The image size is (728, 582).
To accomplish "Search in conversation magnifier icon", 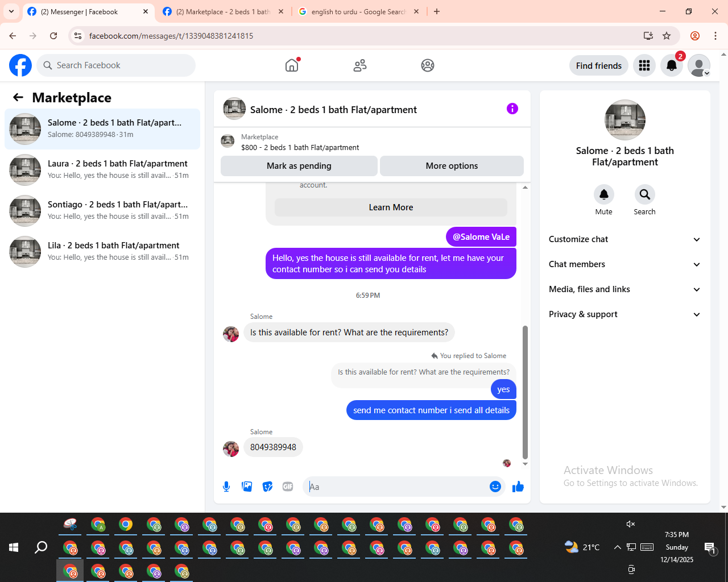I will pos(645,194).
